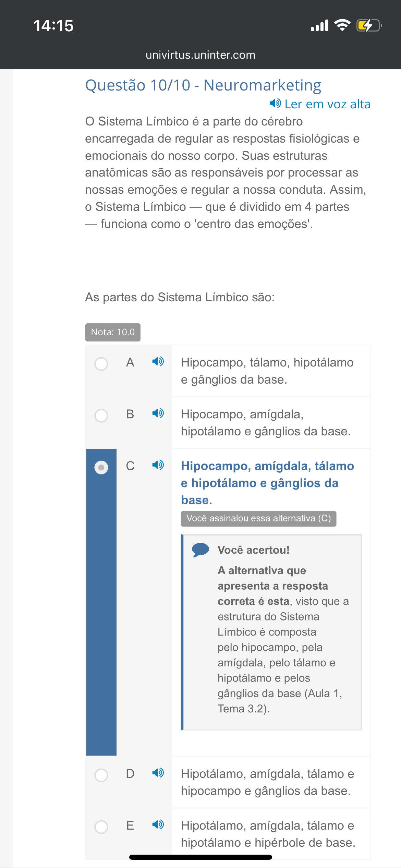The height and width of the screenshot is (868, 401).
Task: Click speaker icon beside 'Ler em voz alta'
Action: point(275,103)
